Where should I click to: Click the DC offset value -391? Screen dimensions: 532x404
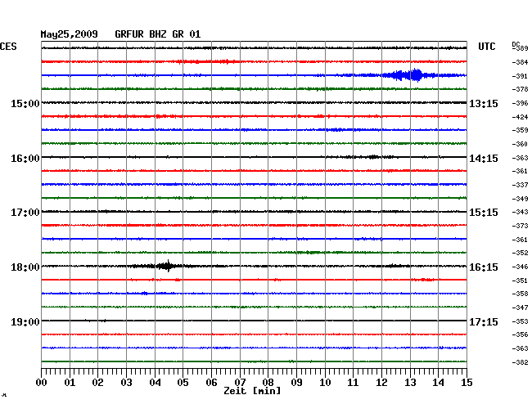pos(520,76)
